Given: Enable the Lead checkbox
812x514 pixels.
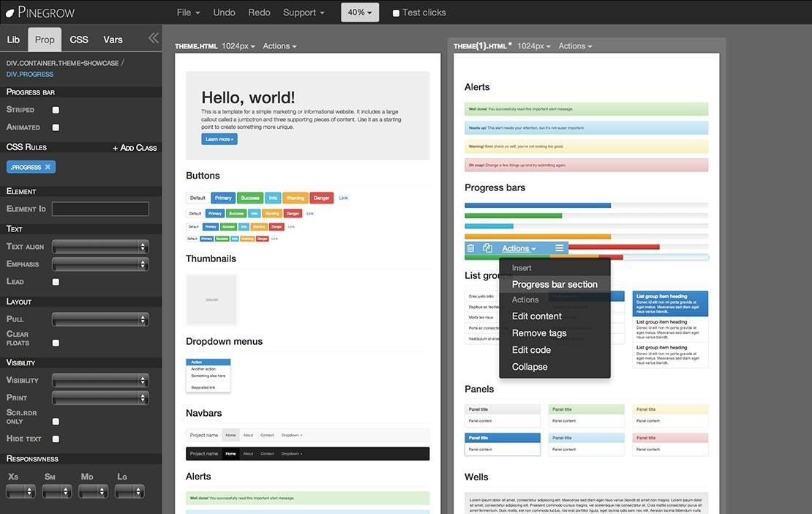Looking at the screenshot, I should point(56,282).
